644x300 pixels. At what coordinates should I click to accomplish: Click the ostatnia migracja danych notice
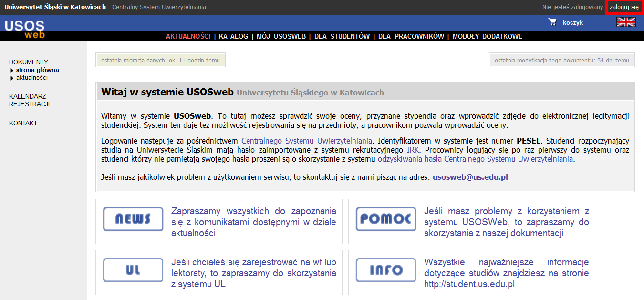point(160,60)
